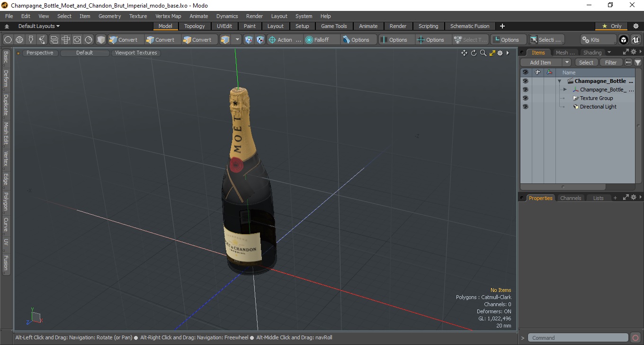
Task: Expand the viewport right arrow menu
Action: 508,53
